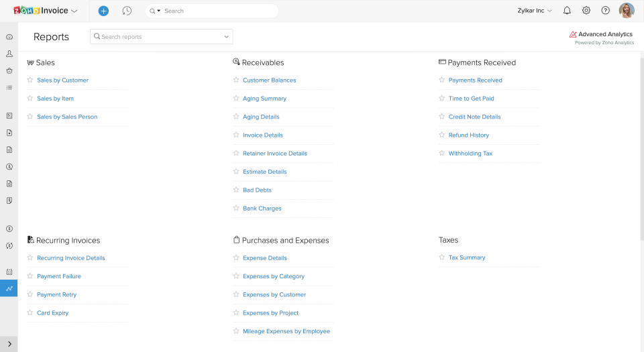Open the notifications bell
644x352 pixels.
(567, 11)
